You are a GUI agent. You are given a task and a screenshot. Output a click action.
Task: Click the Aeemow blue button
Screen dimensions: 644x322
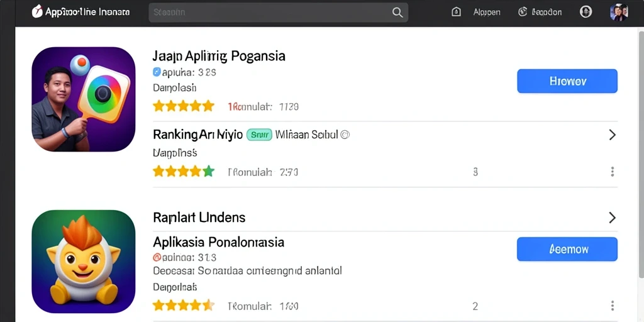pos(567,249)
